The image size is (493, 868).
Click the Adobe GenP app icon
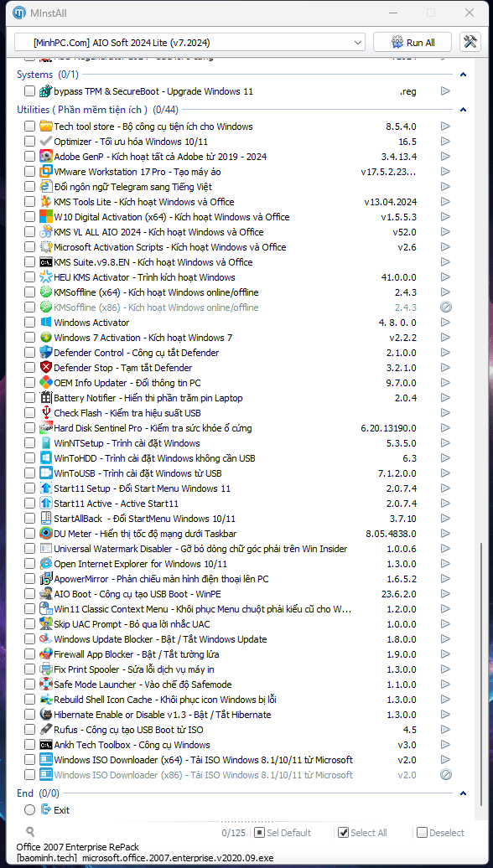point(46,157)
